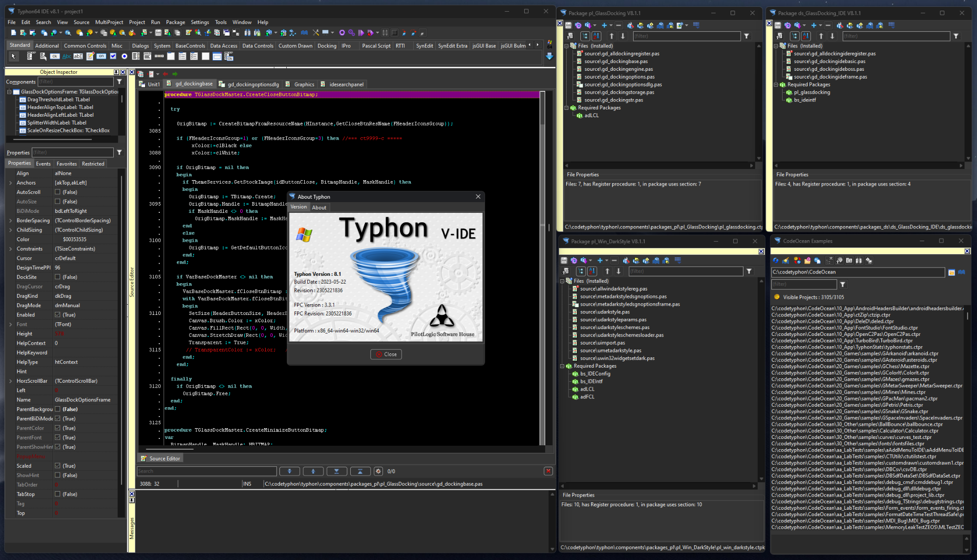The image size is (977, 560).
Task: Click the Color property value $00353535
Action: point(74,240)
